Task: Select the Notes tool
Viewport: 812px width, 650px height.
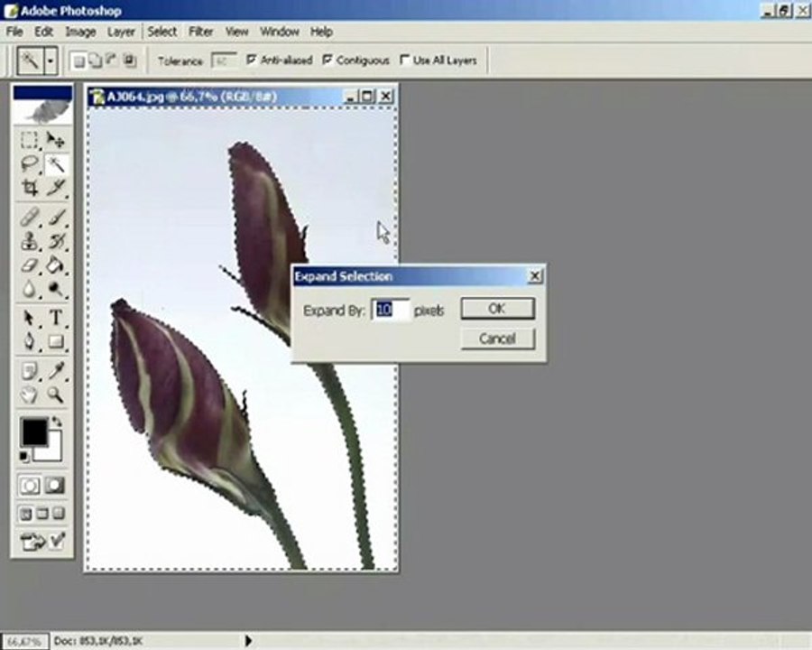Action: pos(29,371)
